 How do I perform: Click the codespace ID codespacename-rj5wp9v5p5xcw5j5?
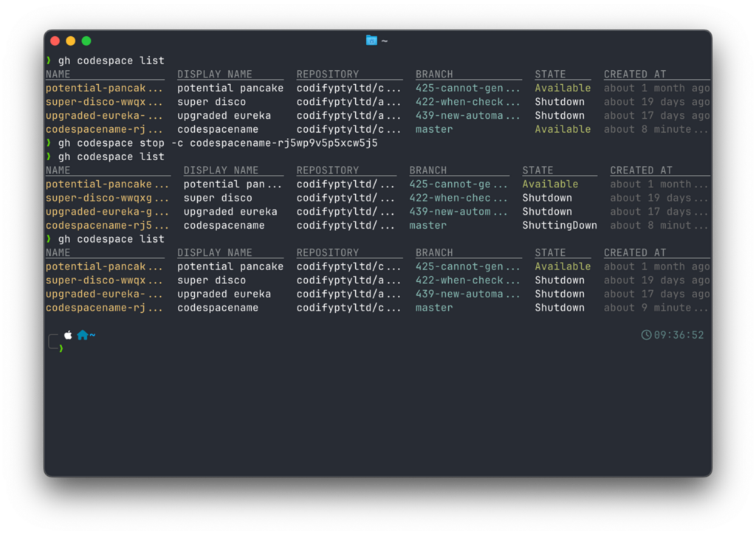coord(284,143)
